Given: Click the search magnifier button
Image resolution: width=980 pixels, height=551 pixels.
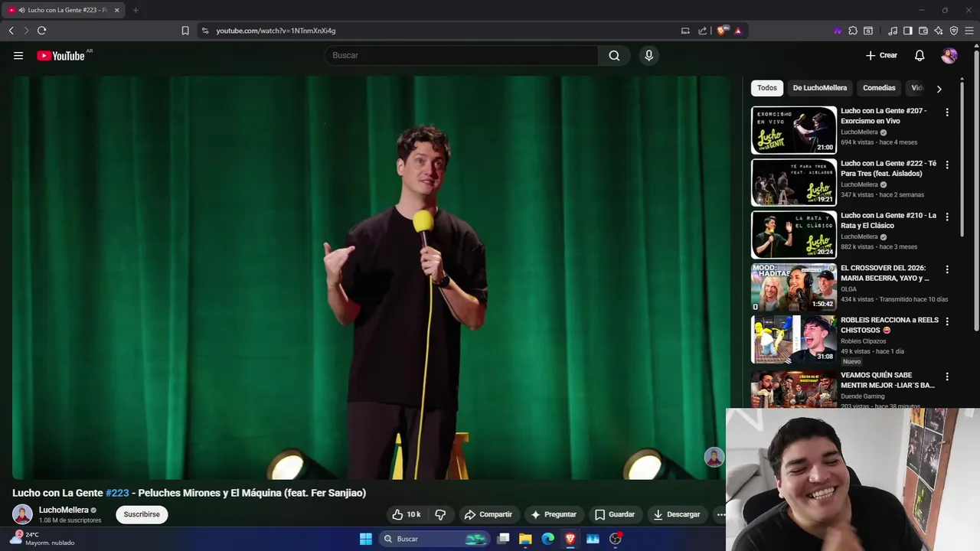Looking at the screenshot, I should tap(614, 55).
